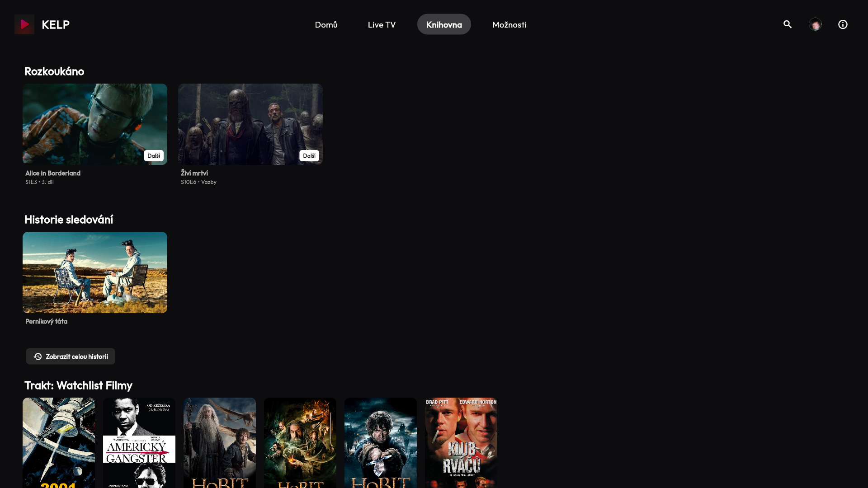This screenshot has width=868, height=488.
Task: Click the Historie sledování heading
Action: click(69, 220)
